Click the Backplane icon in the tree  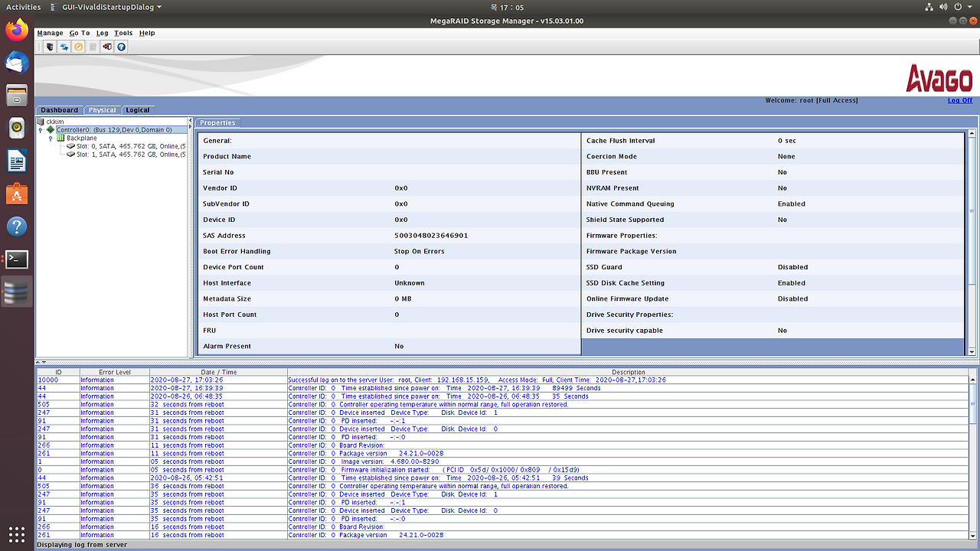point(60,139)
